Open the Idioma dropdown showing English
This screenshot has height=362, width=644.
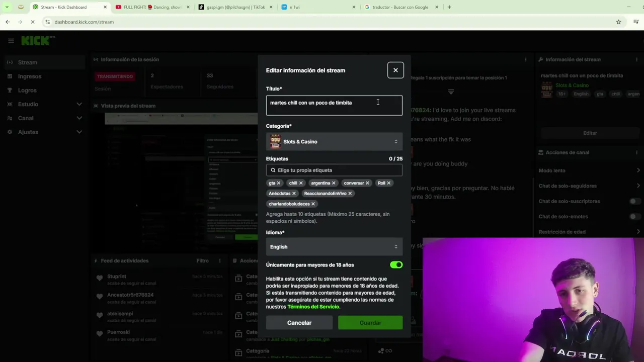[334, 247]
